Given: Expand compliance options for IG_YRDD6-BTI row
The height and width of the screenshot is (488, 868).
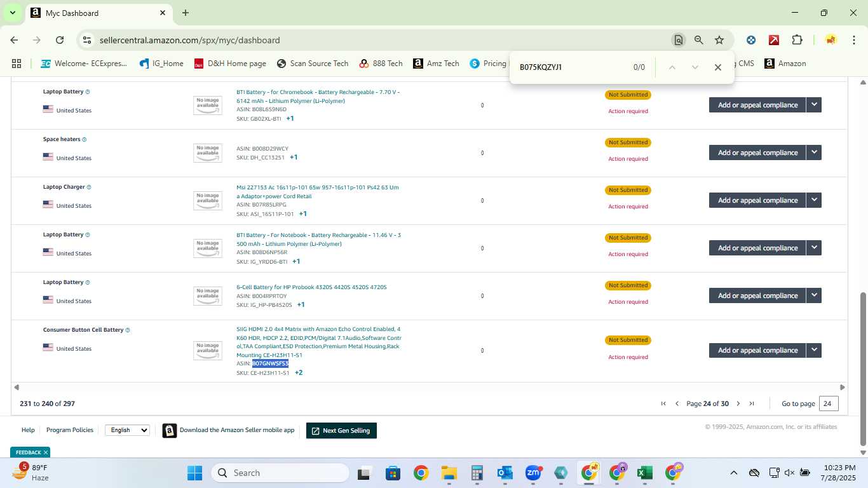Looking at the screenshot, I should 814,248.
